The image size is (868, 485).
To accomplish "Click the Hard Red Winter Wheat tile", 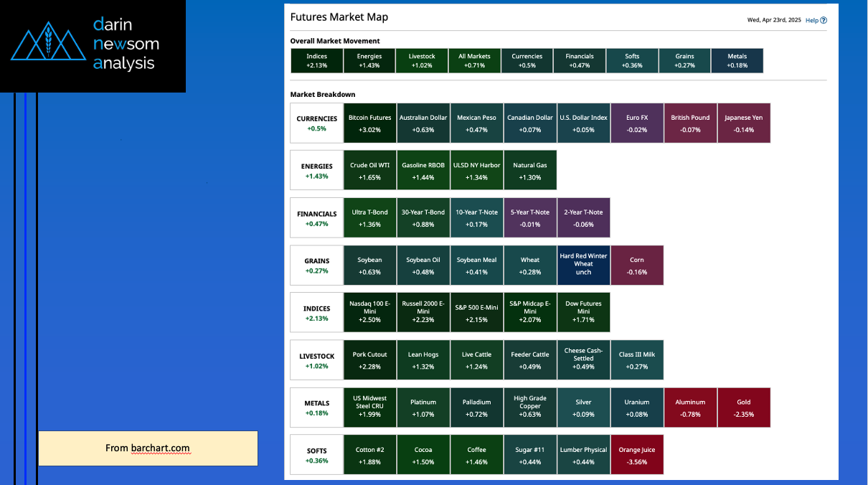I will [583, 265].
